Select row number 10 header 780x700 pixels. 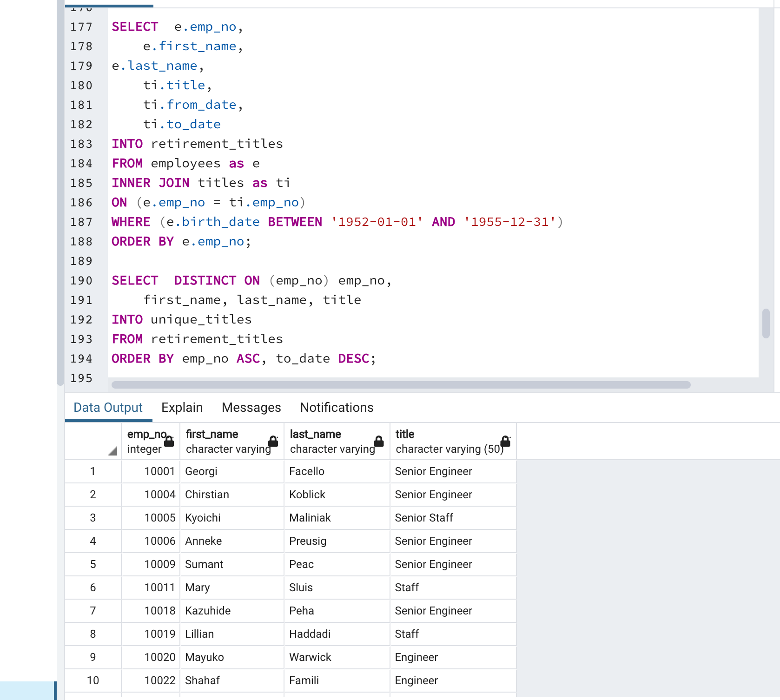tap(93, 680)
